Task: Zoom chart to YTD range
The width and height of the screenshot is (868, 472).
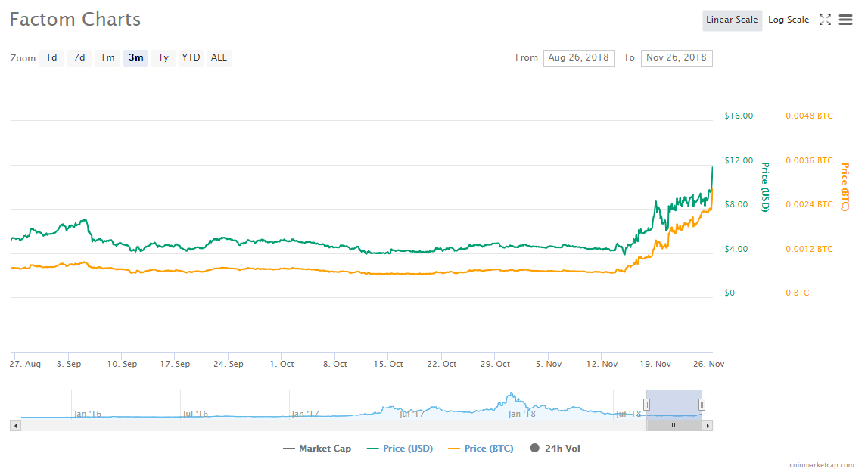Action: pos(191,57)
